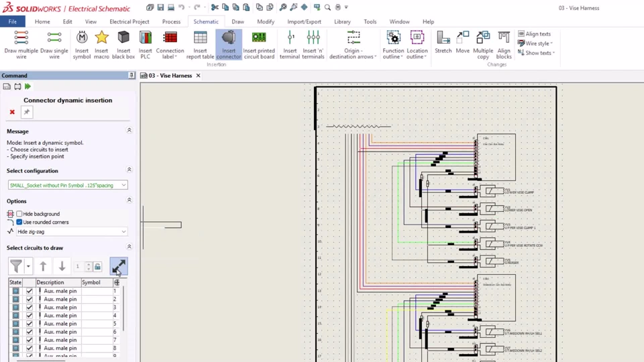644x362 pixels.
Task: Enable the Hide background checkbox
Action: [x=19, y=214]
